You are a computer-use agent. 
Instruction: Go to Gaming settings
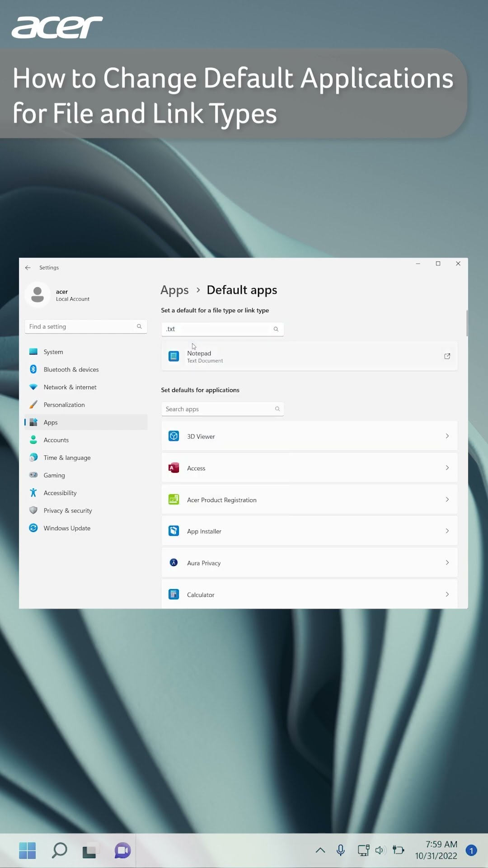pyautogui.click(x=86, y=475)
